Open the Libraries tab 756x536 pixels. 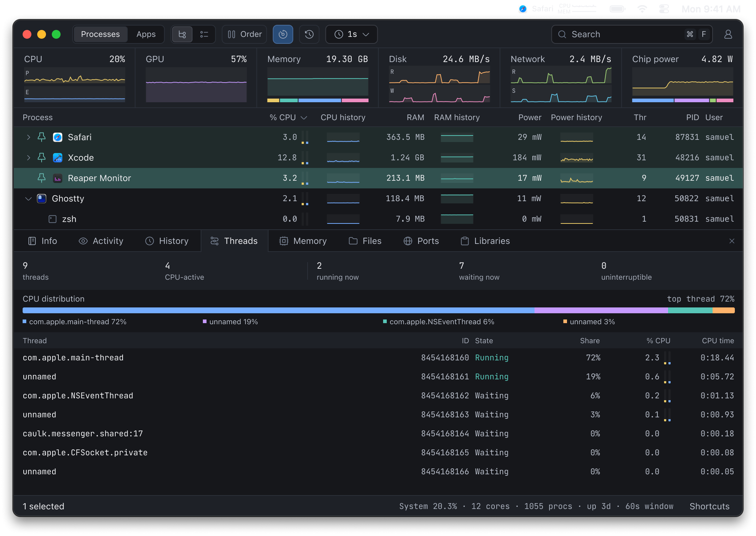(485, 241)
